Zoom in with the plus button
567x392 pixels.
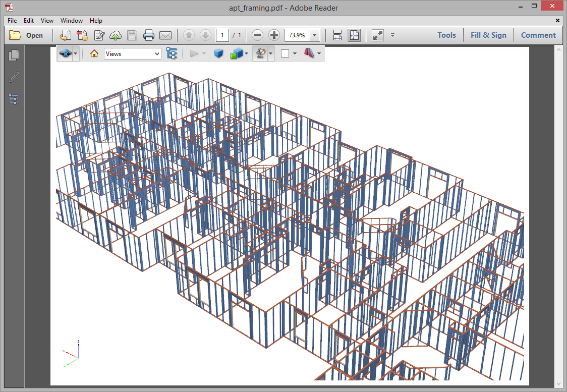[274, 35]
